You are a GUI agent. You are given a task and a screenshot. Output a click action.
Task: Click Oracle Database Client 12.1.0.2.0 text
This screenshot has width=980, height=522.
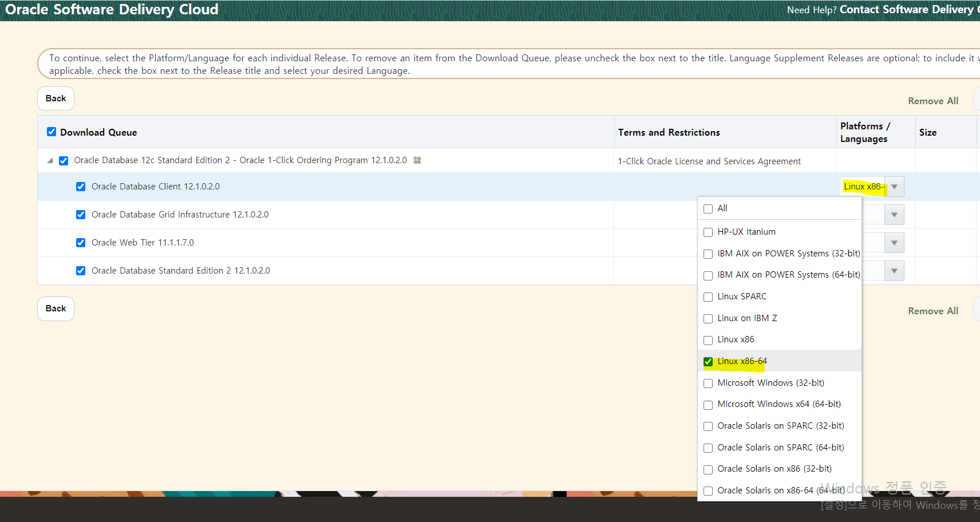point(156,187)
